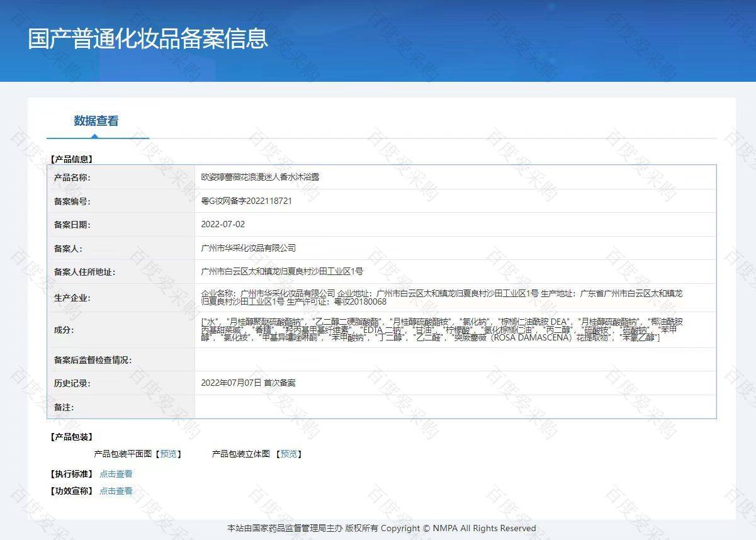The height and width of the screenshot is (540, 756).
Task: Click the filing date 2022-07-02
Action: [223, 224]
